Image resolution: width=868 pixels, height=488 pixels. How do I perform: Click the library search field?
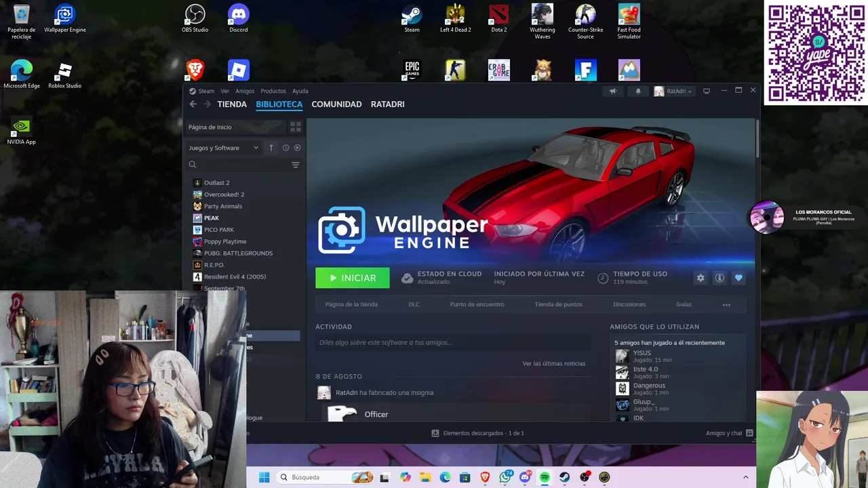[x=238, y=165]
